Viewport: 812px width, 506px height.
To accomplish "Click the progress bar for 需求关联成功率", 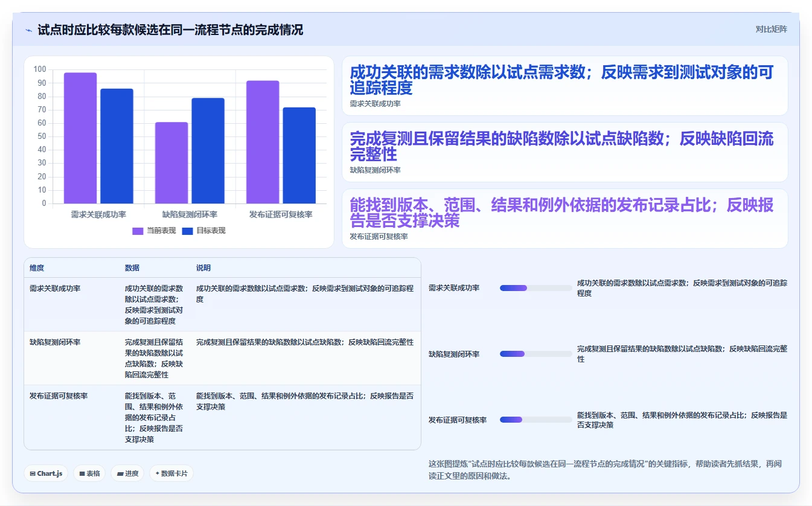I will 535,288.
